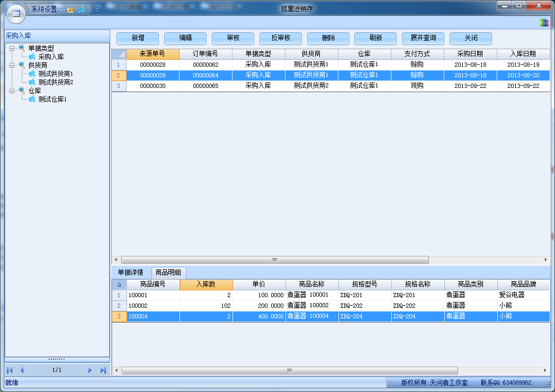Go to the last page in navigator
555x392 pixels.
click(103, 370)
